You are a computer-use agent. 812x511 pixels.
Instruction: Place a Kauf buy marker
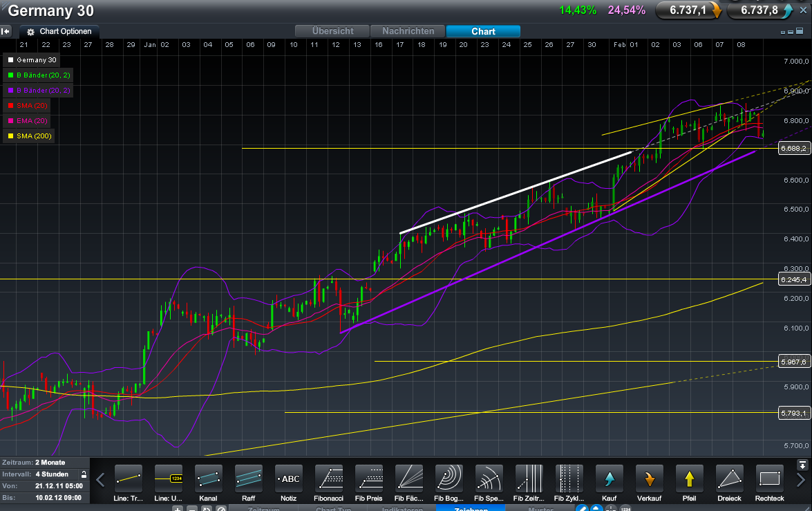click(x=610, y=479)
